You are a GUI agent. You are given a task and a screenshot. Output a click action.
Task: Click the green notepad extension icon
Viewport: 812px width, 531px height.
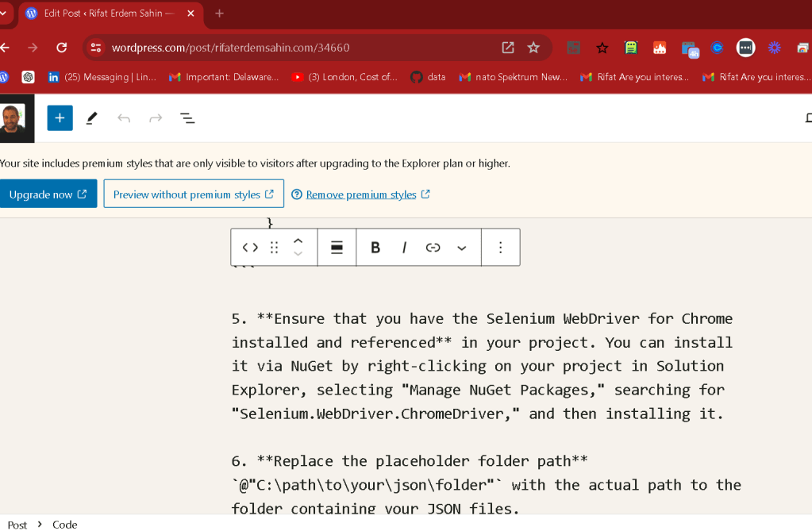(631, 48)
